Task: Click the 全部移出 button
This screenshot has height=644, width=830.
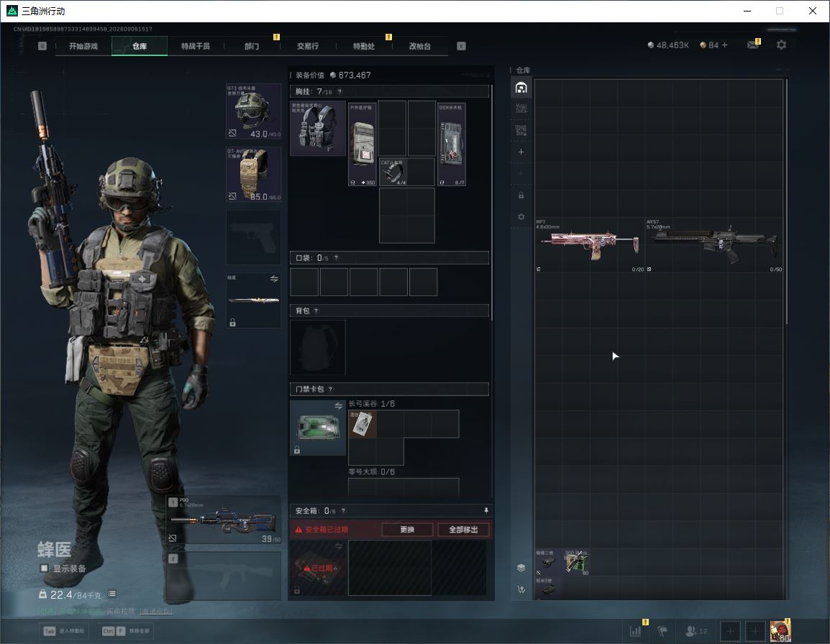Action: pyautogui.click(x=463, y=530)
